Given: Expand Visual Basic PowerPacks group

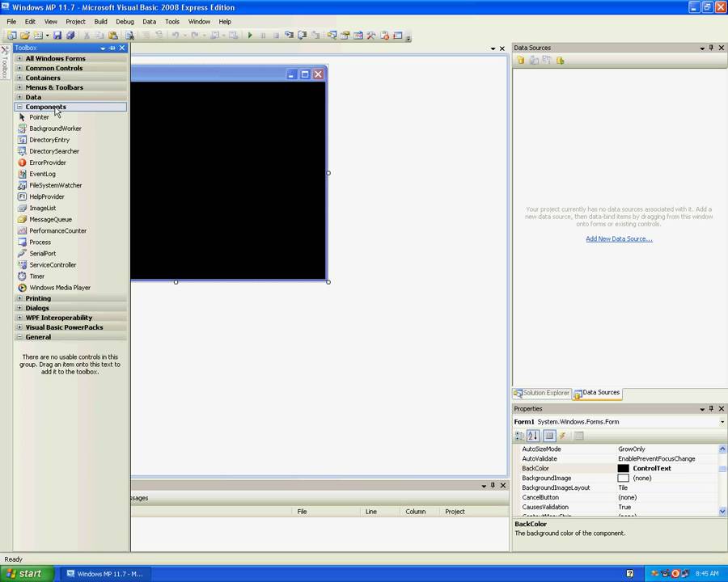Looking at the screenshot, I should (19, 327).
